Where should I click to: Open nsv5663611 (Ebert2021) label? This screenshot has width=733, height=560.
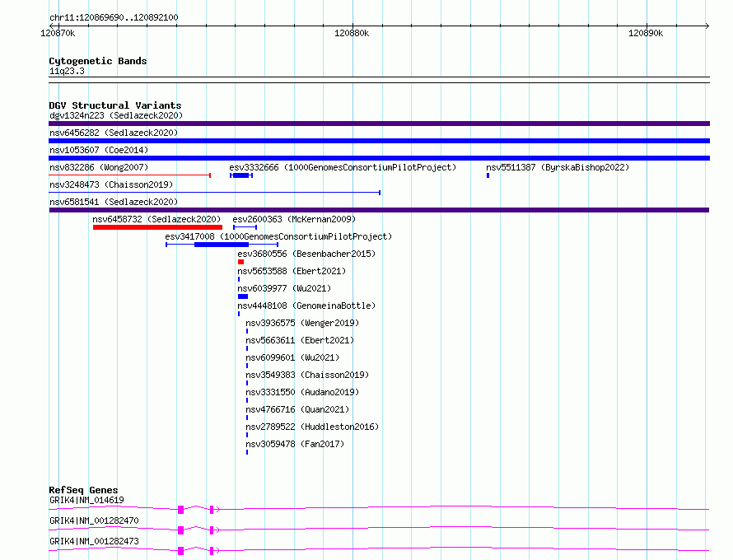point(300,340)
